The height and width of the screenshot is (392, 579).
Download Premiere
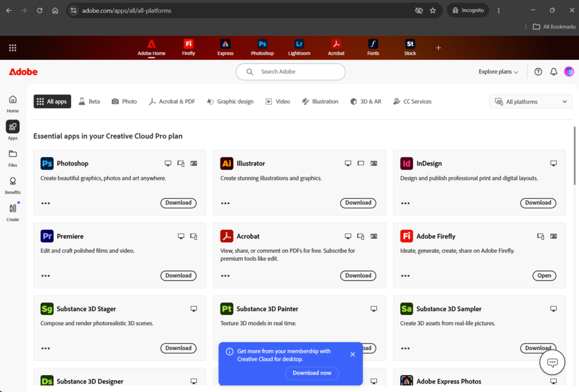coord(178,275)
